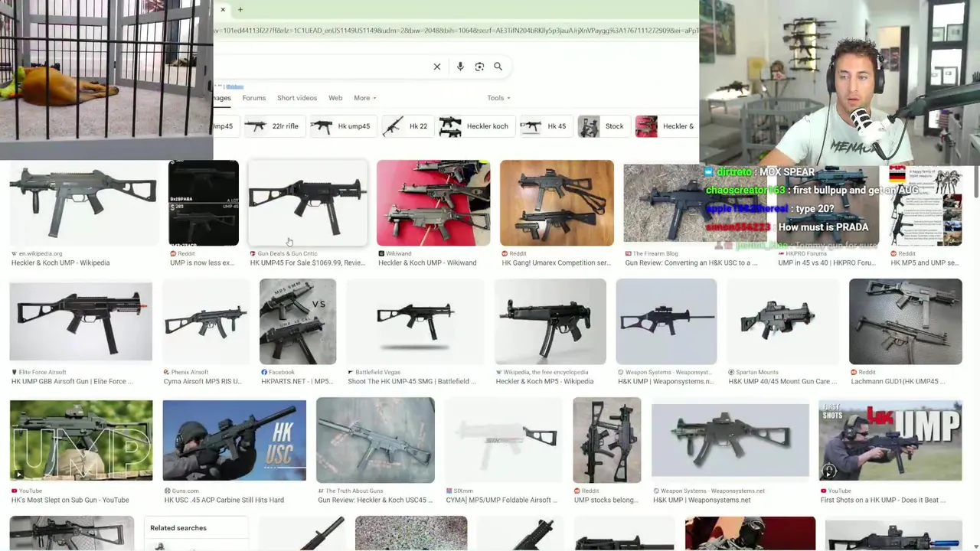Open the HK USC .45 ACP Carbine image
The width and height of the screenshot is (980, 551).
pos(234,441)
